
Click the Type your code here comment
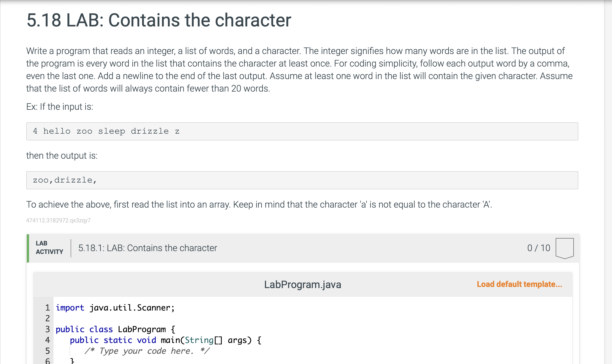[147, 351]
